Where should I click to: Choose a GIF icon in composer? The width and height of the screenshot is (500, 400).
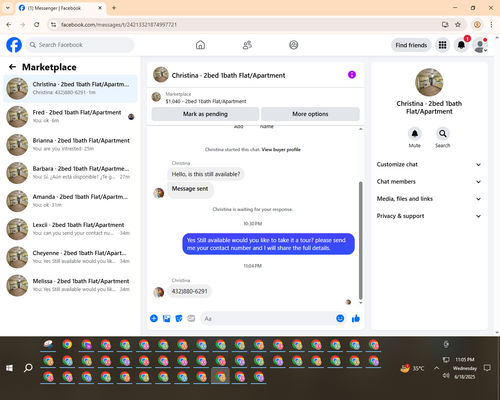(191, 318)
